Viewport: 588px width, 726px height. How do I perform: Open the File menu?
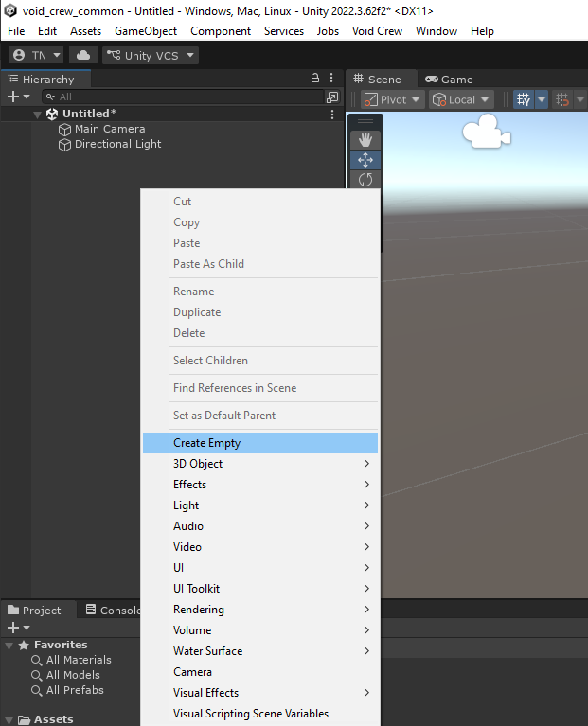coord(16,31)
